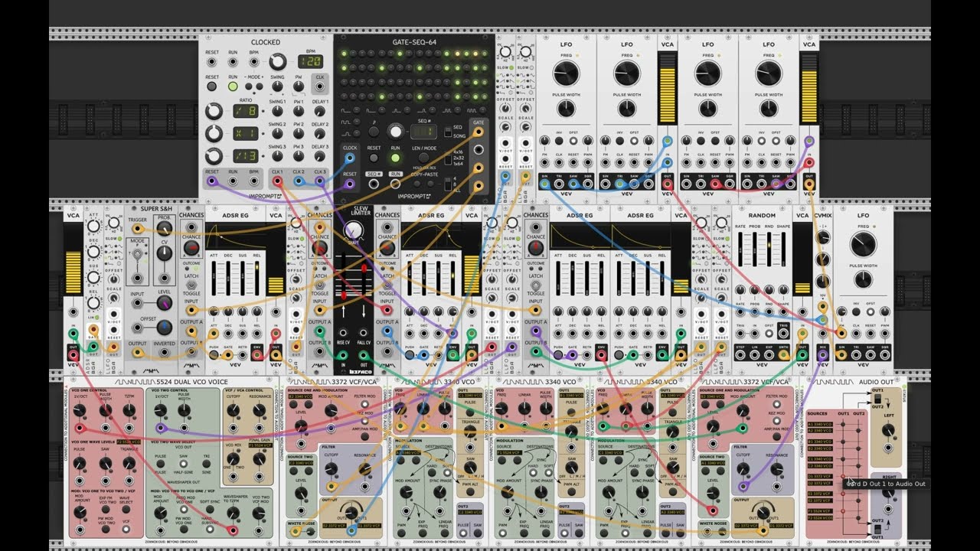Click the SHAPE knob on SLEW LIMITER
This screenshot has height=551, width=980.
354,231
